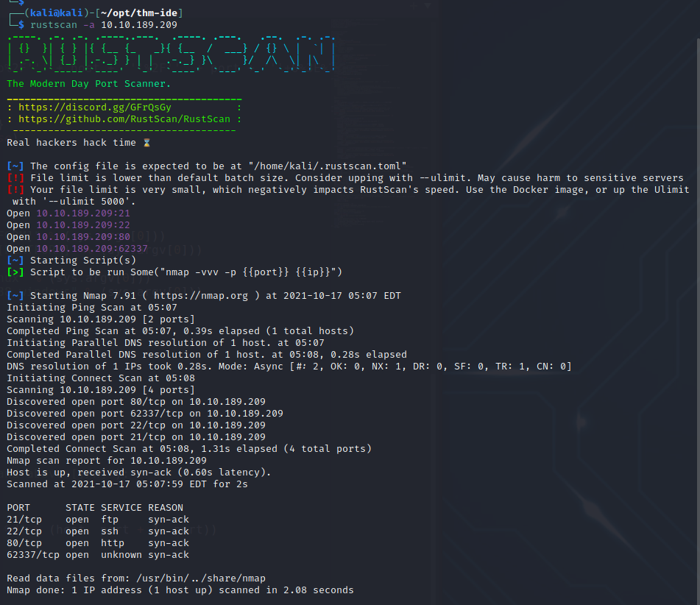Click 'Nmap done: 1 IP address' summary line

pyautogui.click(x=180, y=590)
